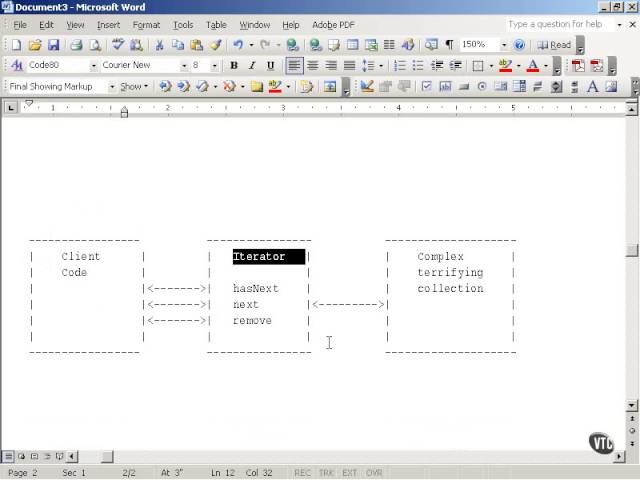
Task: Undo the last action
Action: click(x=238, y=45)
